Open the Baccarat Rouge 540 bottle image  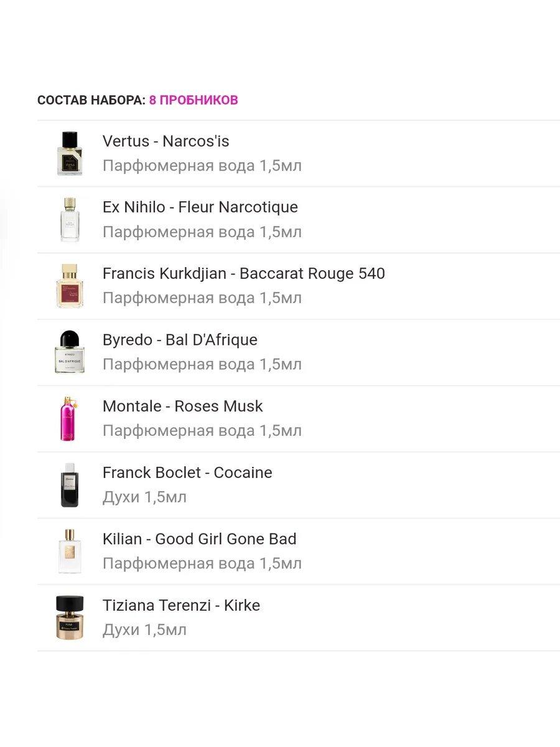tap(69, 286)
